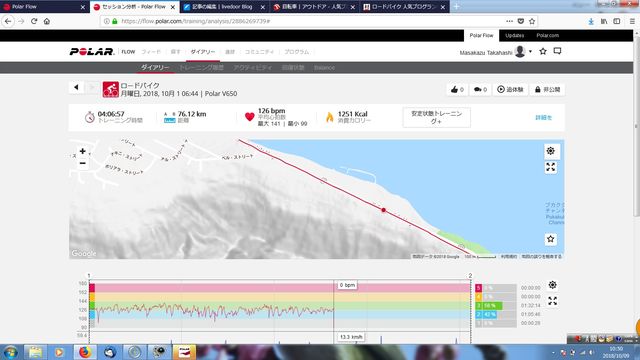Expand map to fullscreen

(x=551, y=167)
